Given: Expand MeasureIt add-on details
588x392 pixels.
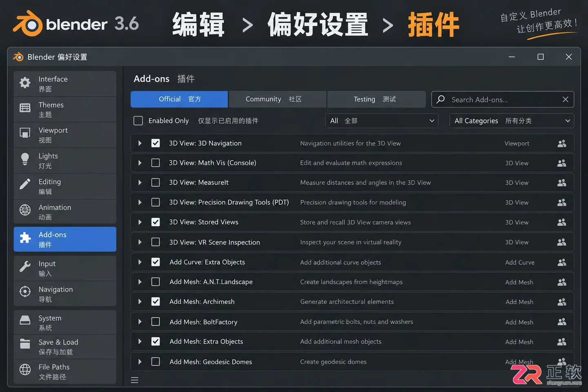Looking at the screenshot, I should tap(140, 183).
